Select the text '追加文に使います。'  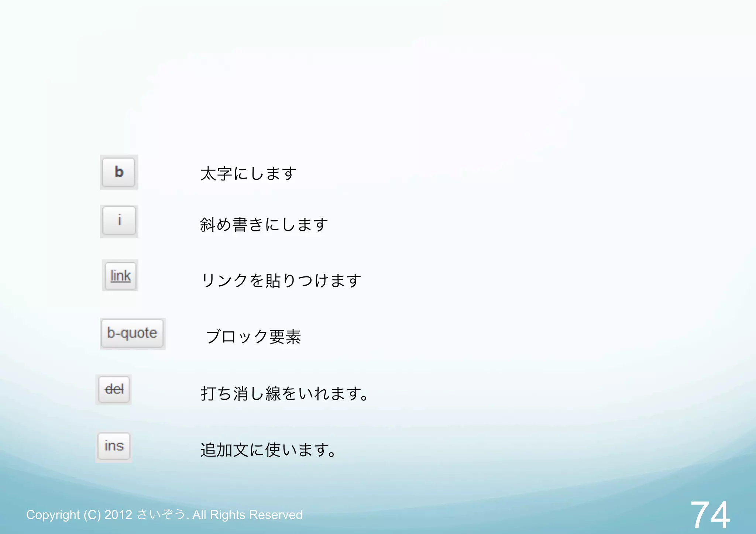tap(268, 449)
